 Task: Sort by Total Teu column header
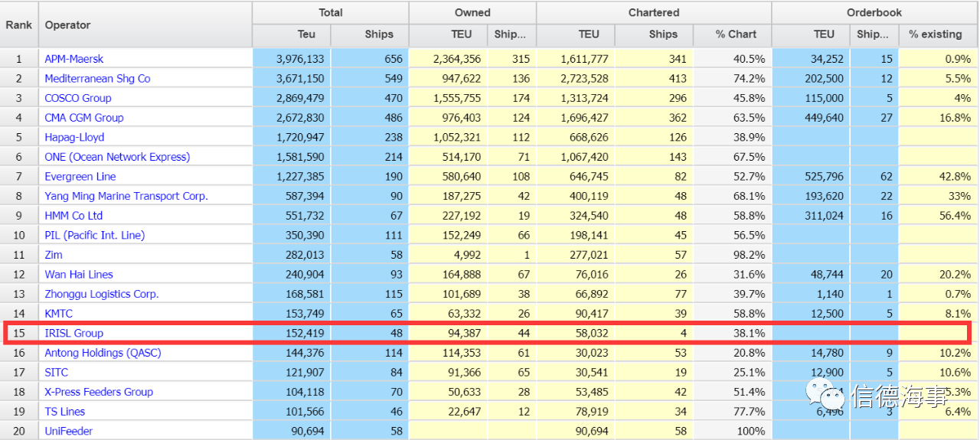click(x=306, y=34)
